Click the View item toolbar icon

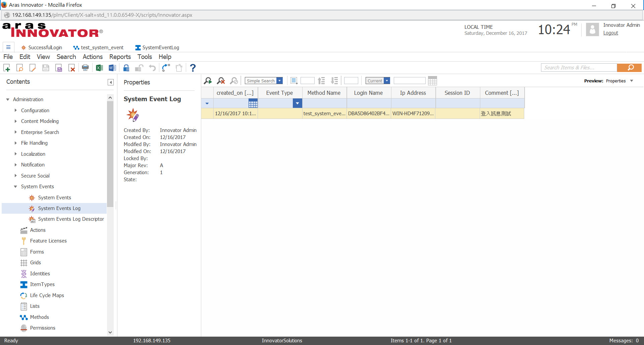point(20,68)
